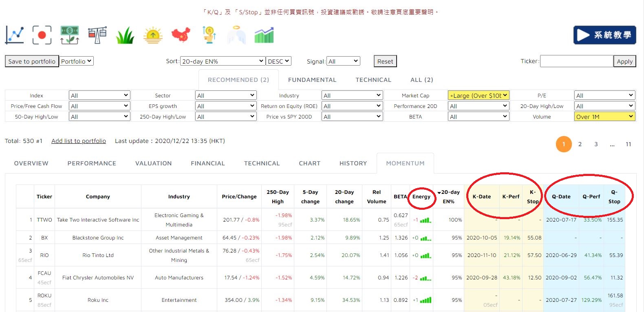Open the line chart icon
644x312 pixels.
point(15,35)
